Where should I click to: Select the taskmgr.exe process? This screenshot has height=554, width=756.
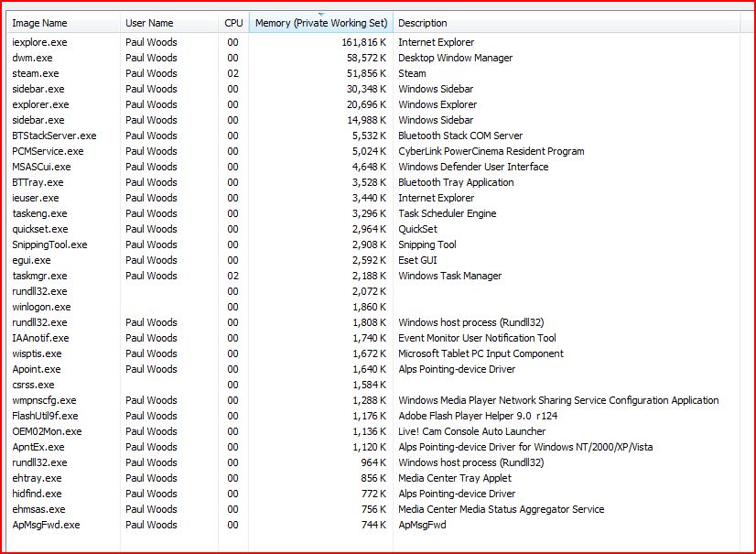39,276
